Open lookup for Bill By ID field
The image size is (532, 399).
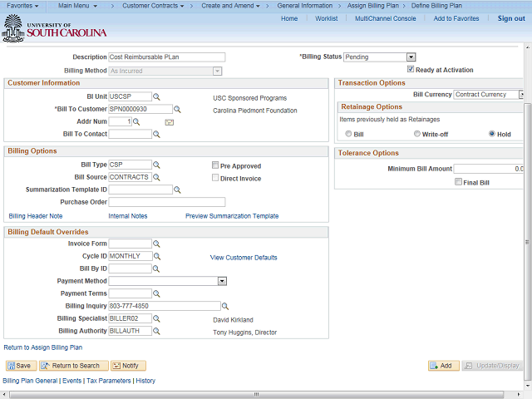[156, 268]
